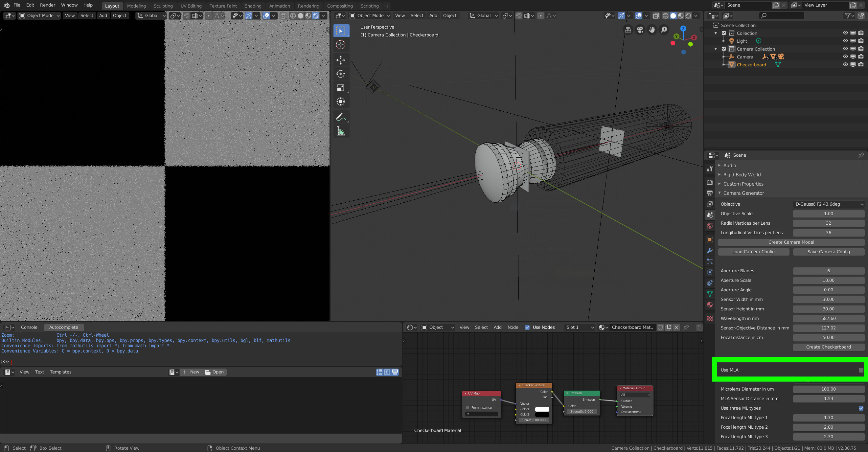Open the Render menu
This screenshot has height=452, width=868.
click(x=48, y=5)
